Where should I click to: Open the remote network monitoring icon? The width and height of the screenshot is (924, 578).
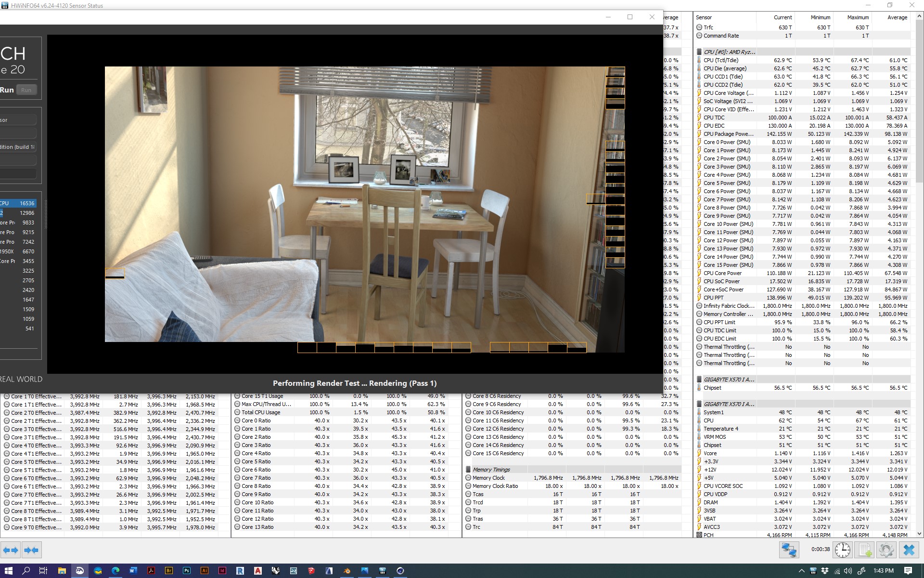coord(789,550)
